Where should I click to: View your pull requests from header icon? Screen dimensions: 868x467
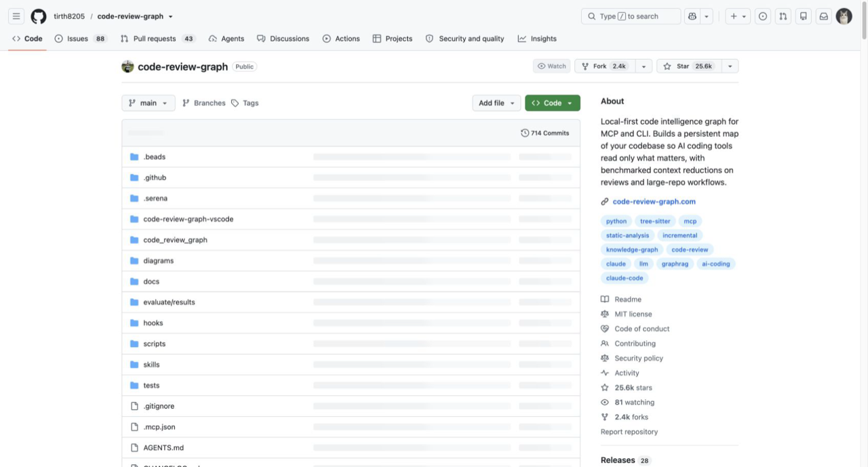pos(783,16)
